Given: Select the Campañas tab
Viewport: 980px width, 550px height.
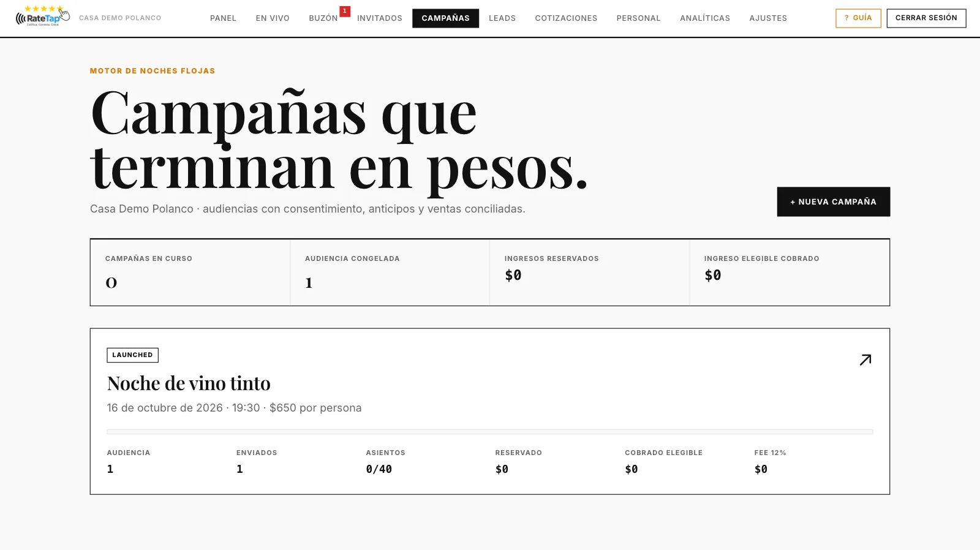Looking at the screenshot, I should click(445, 18).
